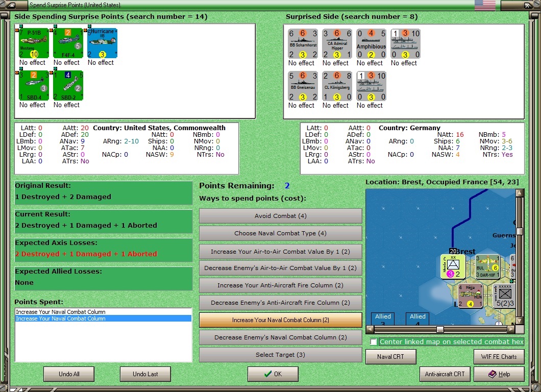Open the title bar system menu icon
The height and width of the screenshot is (392, 541).
(x=11, y=5)
